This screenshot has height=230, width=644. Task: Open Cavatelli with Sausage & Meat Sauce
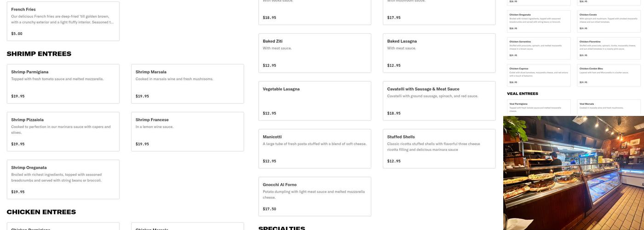(x=439, y=101)
